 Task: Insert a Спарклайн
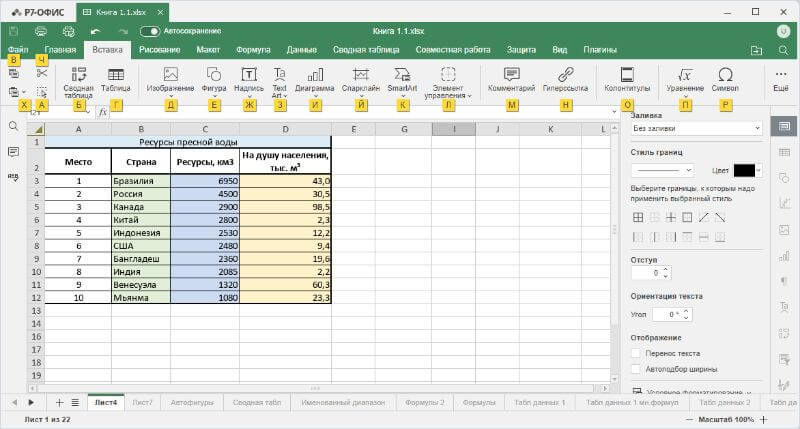361,81
